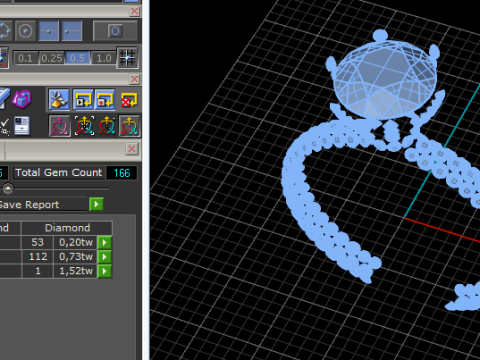Click the wide button with blue O
The width and height of the screenshot is (480, 360).
[x=115, y=31]
